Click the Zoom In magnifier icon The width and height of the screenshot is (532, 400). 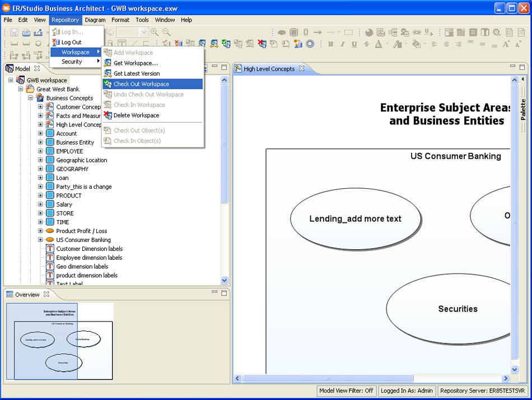click(x=155, y=32)
